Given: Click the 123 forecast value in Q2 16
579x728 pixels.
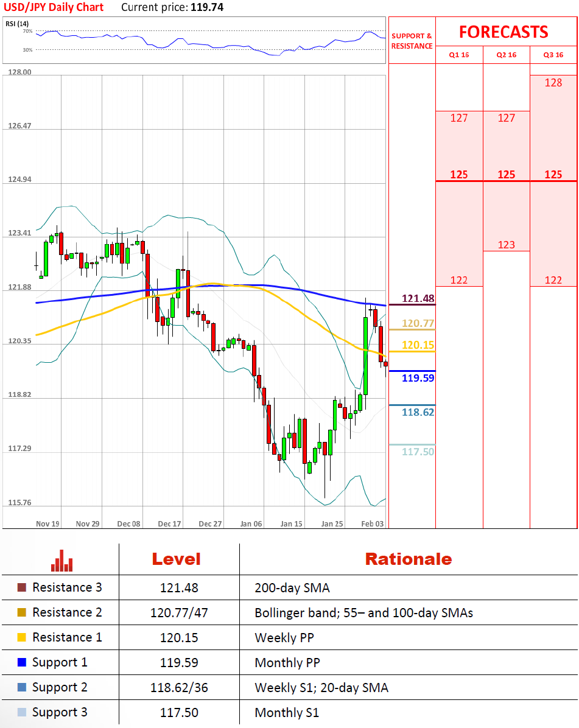Looking at the screenshot, I should point(506,245).
